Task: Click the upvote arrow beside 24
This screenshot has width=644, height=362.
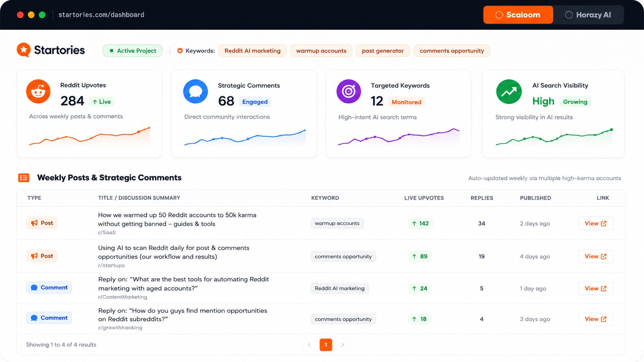Action: point(414,289)
